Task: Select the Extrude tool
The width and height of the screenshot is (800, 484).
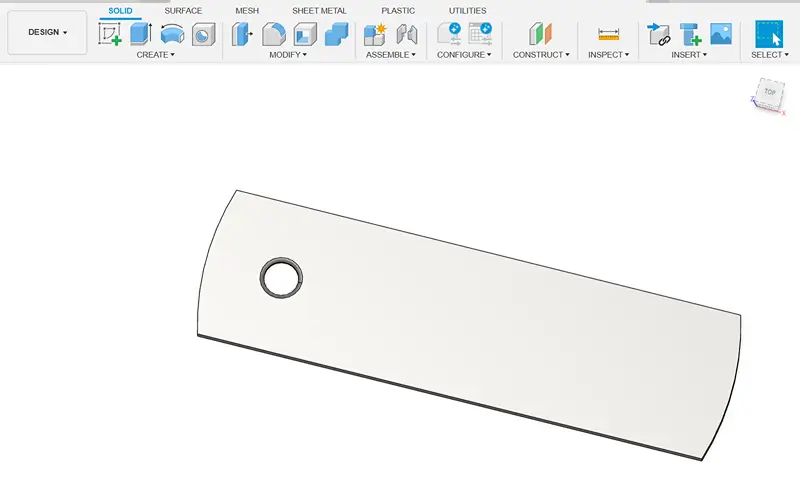Action: pos(141,34)
